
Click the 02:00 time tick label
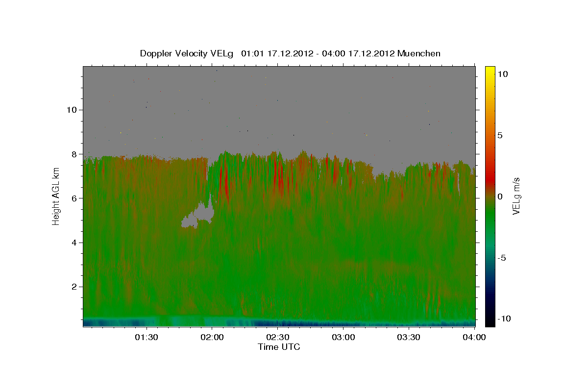click(x=212, y=337)
